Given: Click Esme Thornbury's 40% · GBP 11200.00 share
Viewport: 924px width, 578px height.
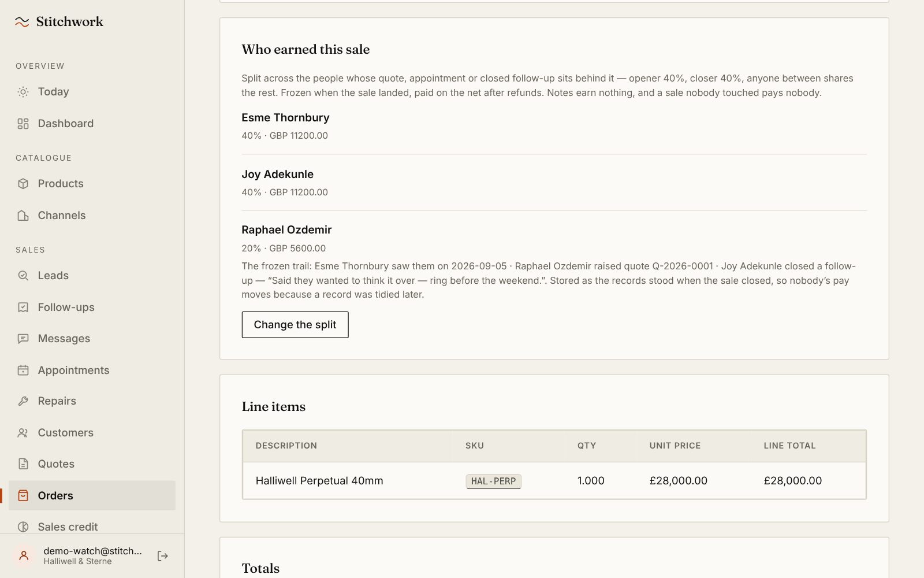Looking at the screenshot, I should (285, 136).
